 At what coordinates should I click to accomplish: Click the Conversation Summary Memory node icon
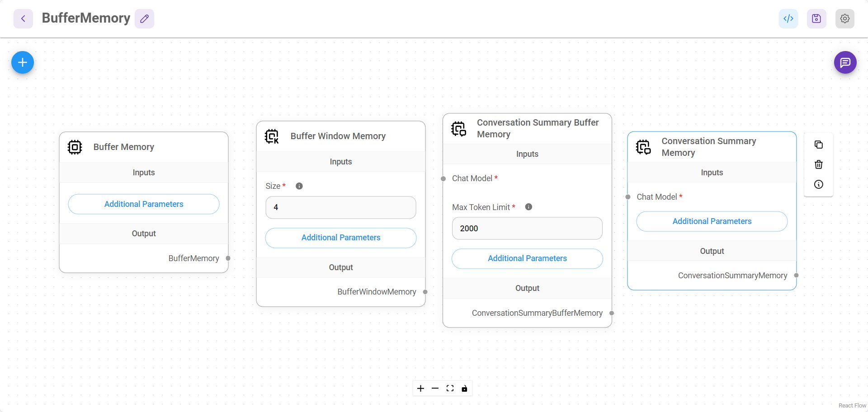point(643,147)
